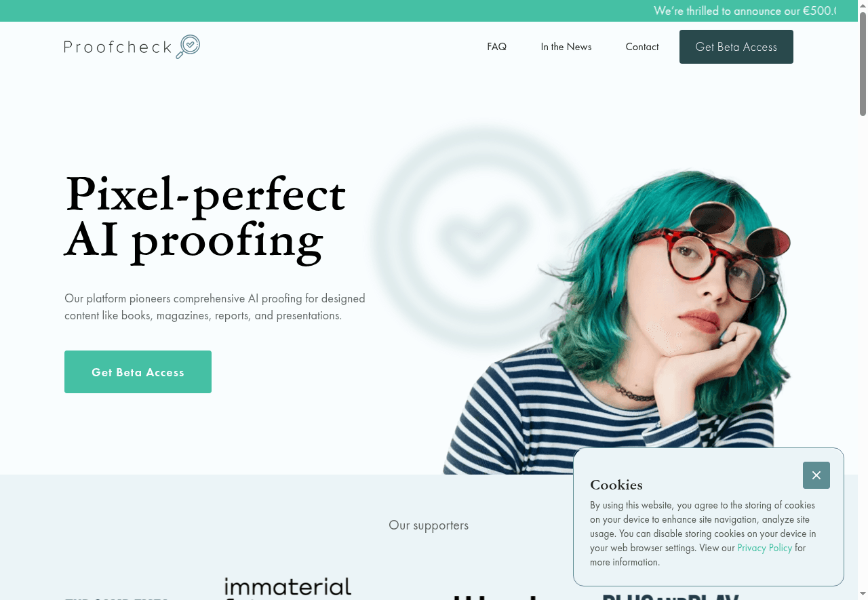Click the Proofcheck wordmark text
This screenshot has width=868, height=600.
tap(118, 47)
